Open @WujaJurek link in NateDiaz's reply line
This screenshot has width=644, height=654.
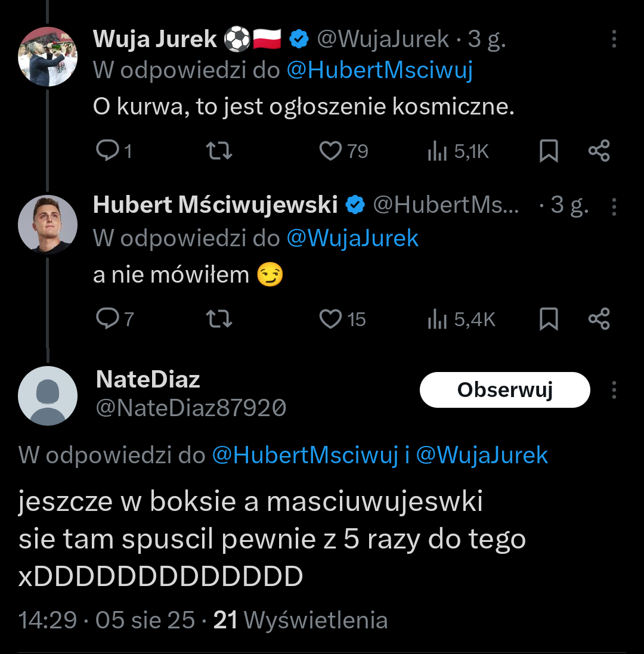tap(481, 455)
